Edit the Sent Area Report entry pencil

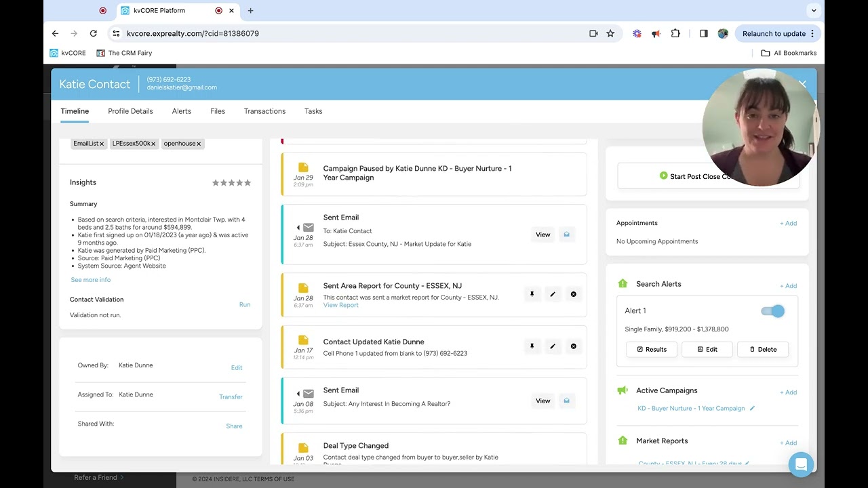(x=553, y=294)
